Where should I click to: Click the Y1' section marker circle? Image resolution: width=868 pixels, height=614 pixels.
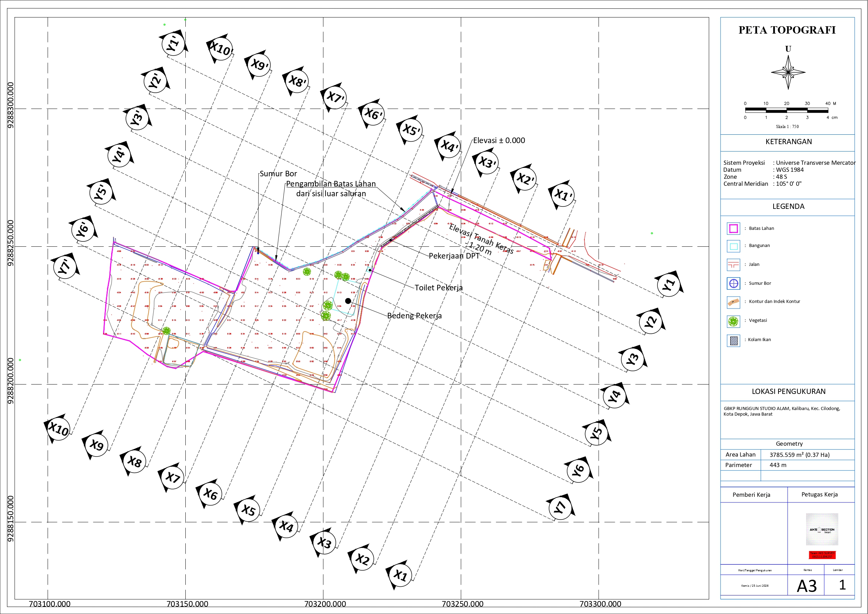[173, 44]
